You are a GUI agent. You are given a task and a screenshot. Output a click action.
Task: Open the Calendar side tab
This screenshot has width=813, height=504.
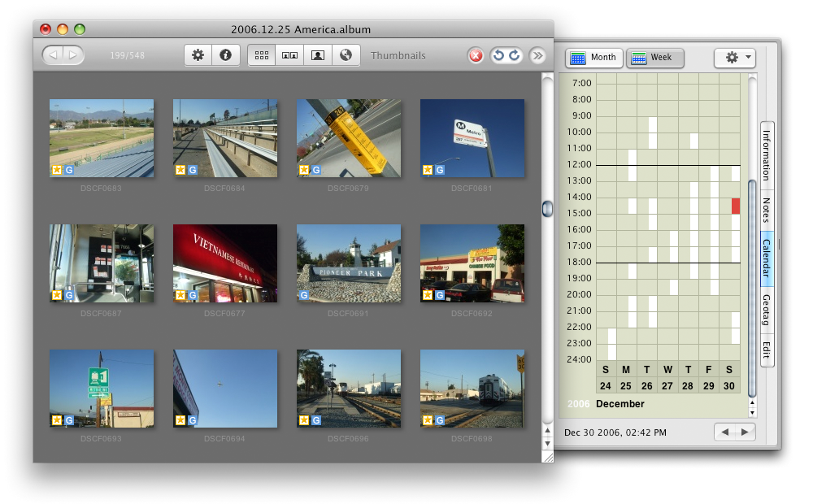click(767, 259)
